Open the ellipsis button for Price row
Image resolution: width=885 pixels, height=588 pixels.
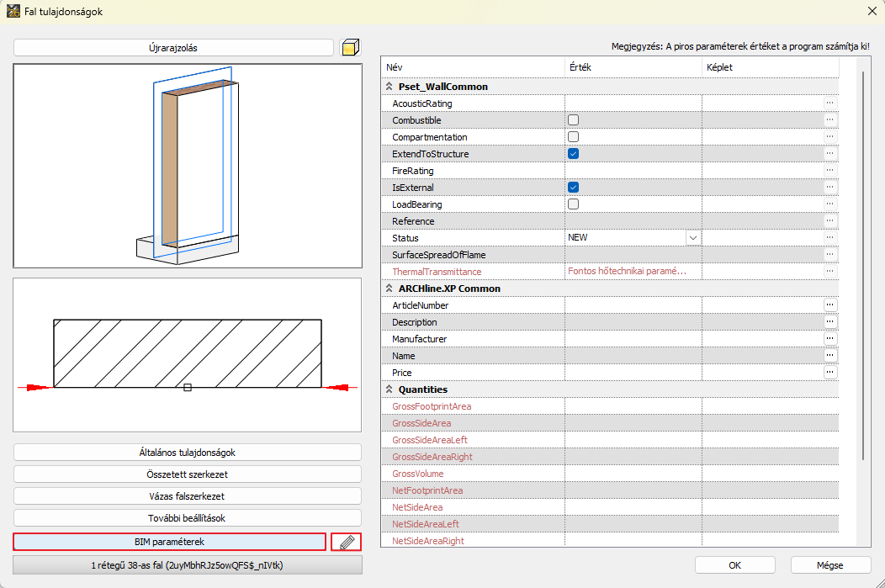pyautogui.click(x=829, y=373)
